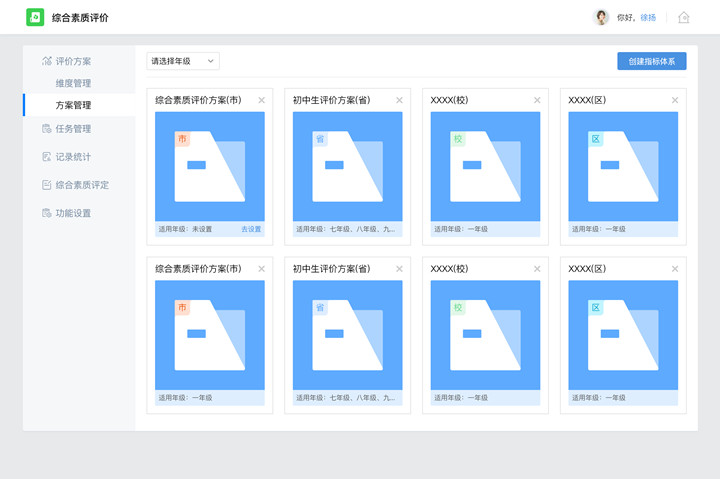Close the top-row XXXX(校) card
The image size is (720, 479).
(x=537, y=100)
